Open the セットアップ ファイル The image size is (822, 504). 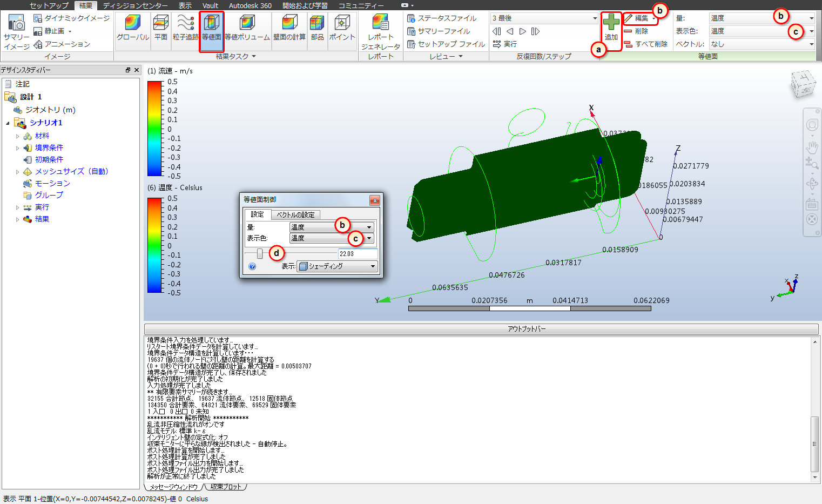tap(446, 44)
